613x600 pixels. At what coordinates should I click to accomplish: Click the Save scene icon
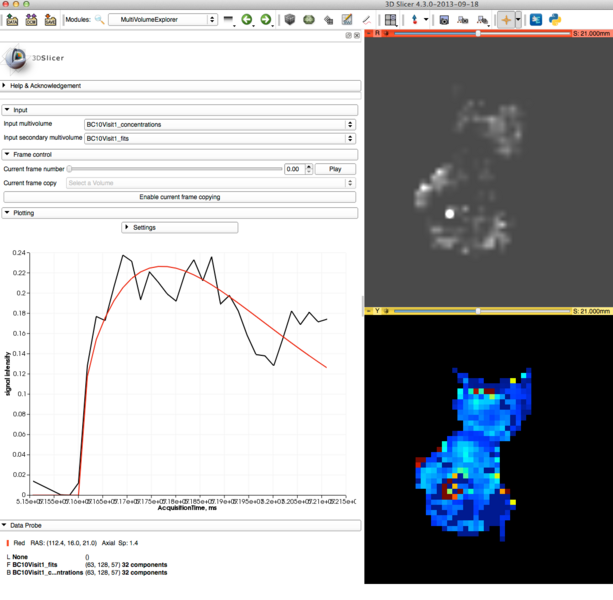pos(50,20)
